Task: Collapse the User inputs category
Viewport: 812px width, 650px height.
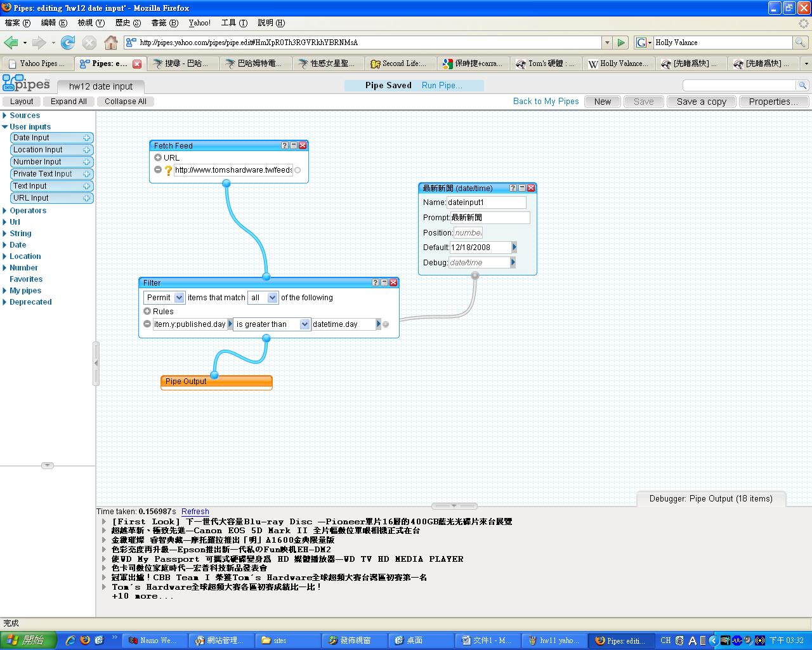Action: tap(5, 127)
